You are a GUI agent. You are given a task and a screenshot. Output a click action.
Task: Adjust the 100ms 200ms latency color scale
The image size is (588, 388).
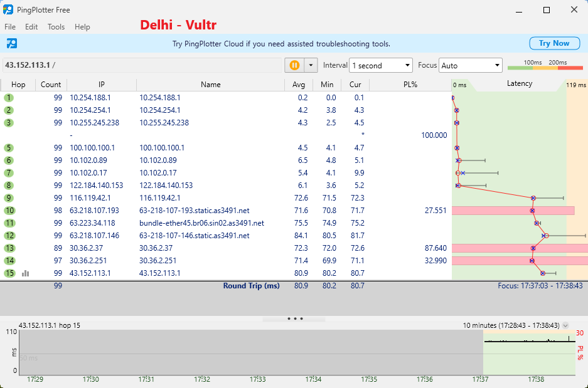pos(545,66)
